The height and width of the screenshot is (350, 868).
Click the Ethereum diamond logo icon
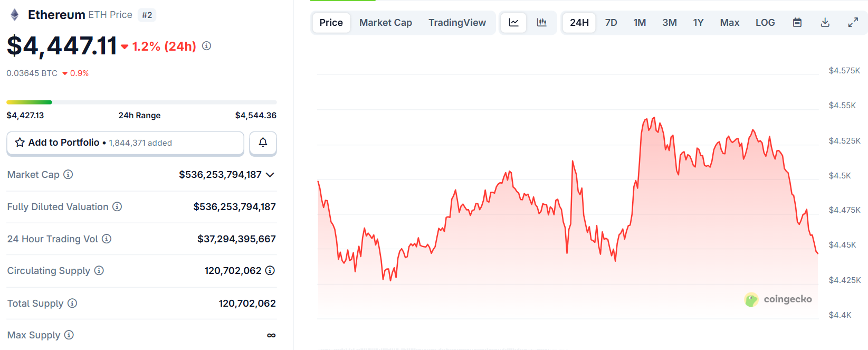[x=15, y=15]
